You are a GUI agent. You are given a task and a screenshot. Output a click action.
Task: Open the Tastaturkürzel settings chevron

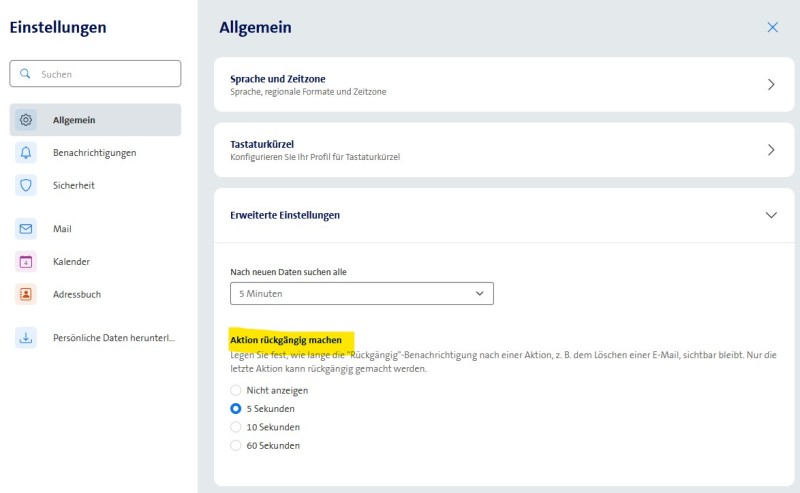coord(771,150)
